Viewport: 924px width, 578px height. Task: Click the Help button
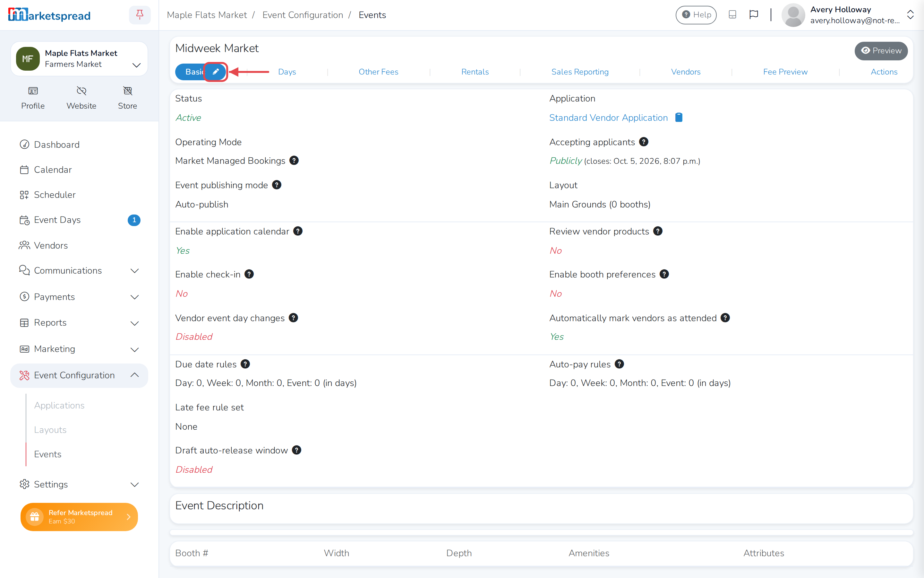click(696, 15)
